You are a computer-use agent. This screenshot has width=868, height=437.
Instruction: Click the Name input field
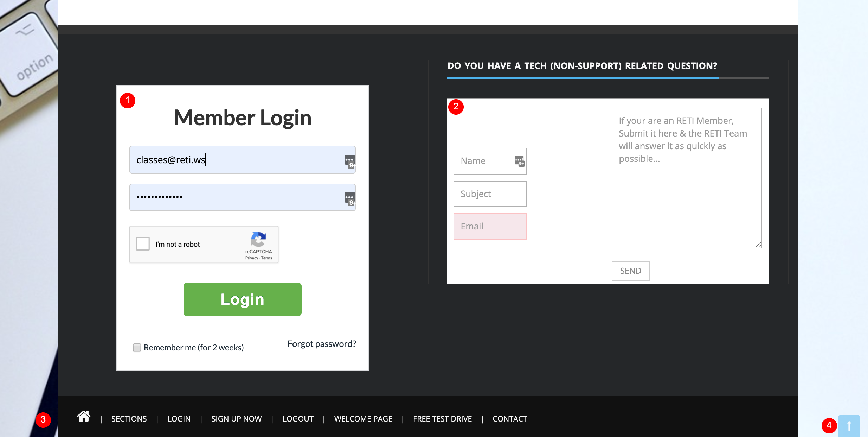click(x=490, y=161)
